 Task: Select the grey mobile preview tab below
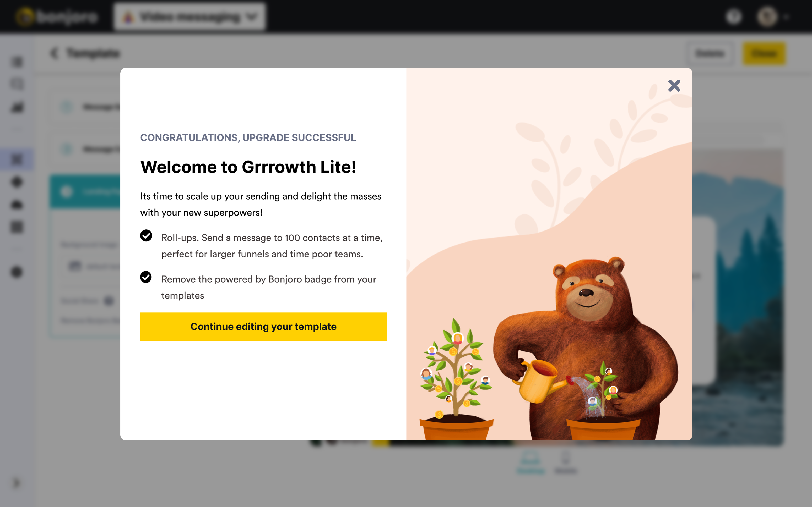point(566,462)
